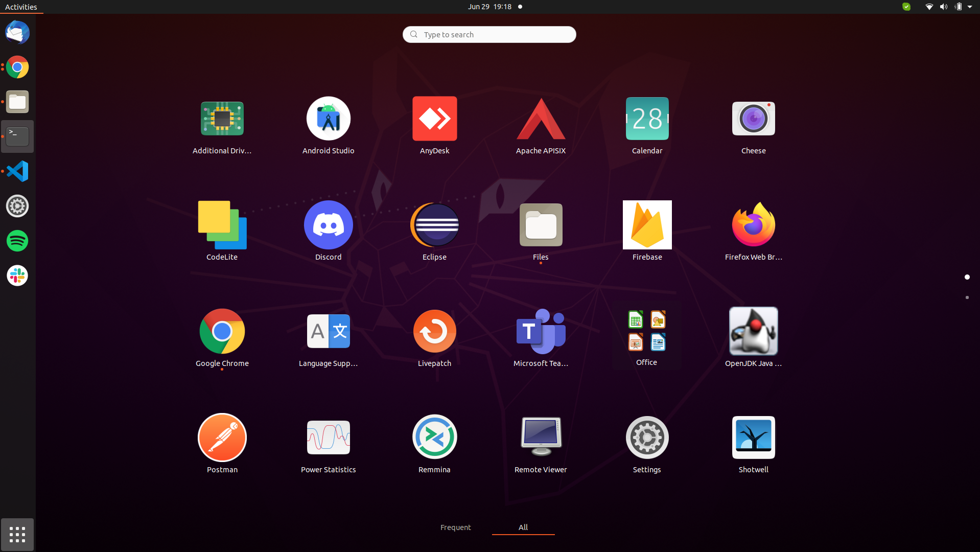The height and width of the screenshot is (552, 980).
Task: Switch to the Frequent tab
Action: [455, 527]
